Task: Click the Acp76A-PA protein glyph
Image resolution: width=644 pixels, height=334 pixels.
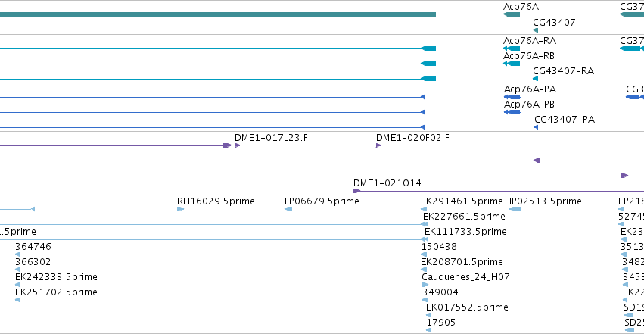Action: (x=512, y=97)
